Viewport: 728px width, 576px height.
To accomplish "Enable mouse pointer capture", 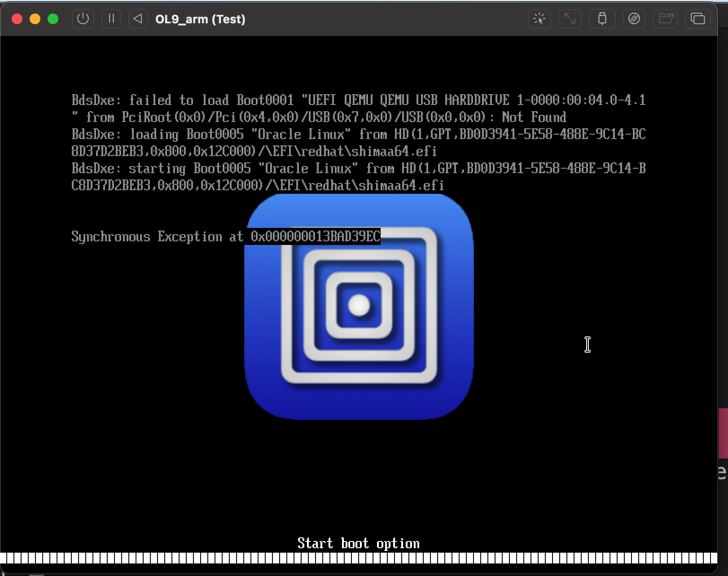I will pos(539,19).
